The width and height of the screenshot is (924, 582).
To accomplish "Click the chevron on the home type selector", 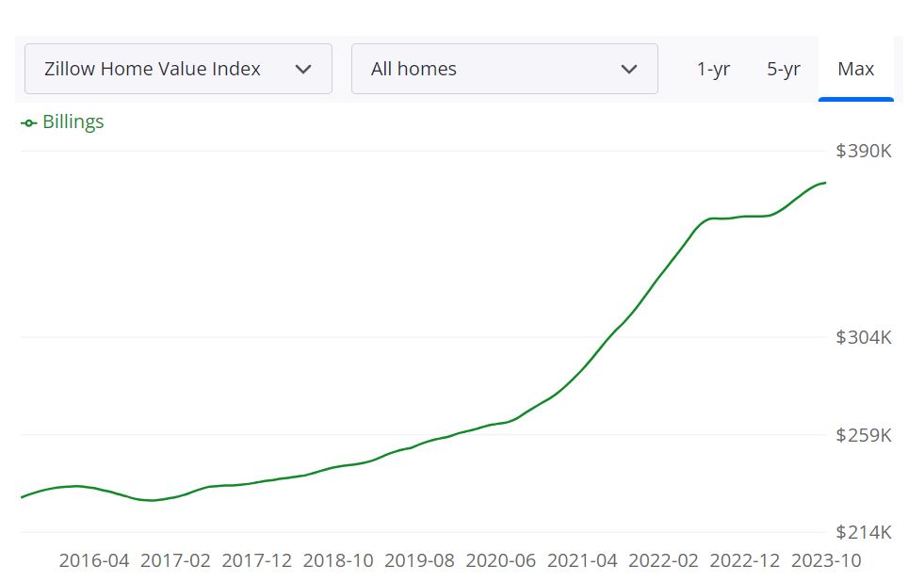I will pyautogui.click(x=630, y=68).
